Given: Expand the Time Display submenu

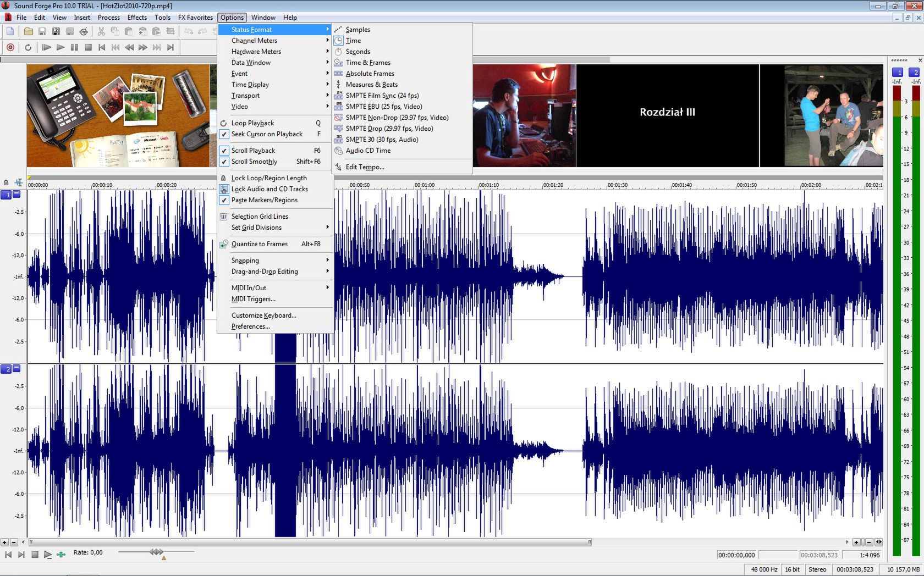Looking at the screenshot, I should (276, 85).
